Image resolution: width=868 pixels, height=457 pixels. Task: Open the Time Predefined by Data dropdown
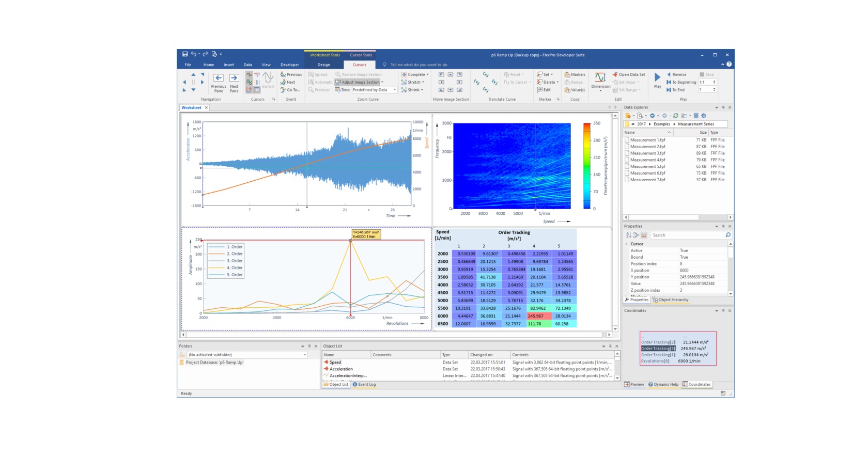(395, 90)
